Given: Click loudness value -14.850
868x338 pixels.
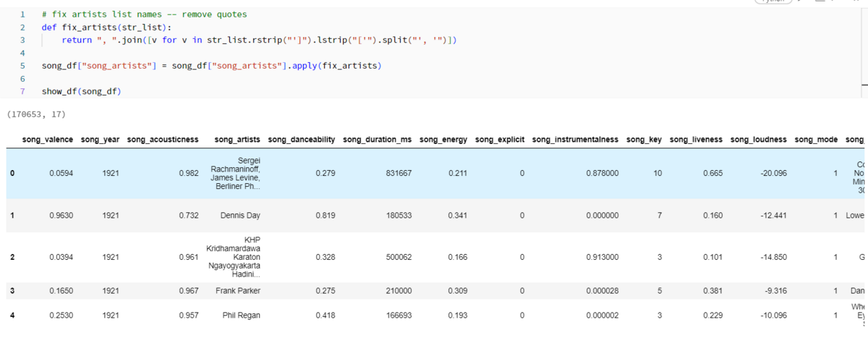Looking at the screenshot, I should pyautogui.click(x=773, y=257).
